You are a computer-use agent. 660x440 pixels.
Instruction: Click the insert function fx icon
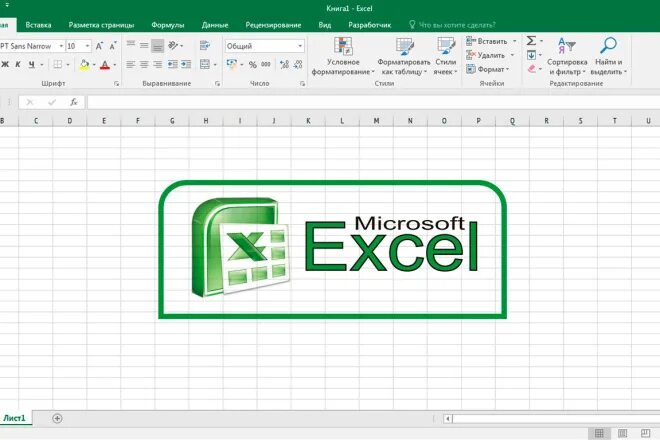pos(74,102)
